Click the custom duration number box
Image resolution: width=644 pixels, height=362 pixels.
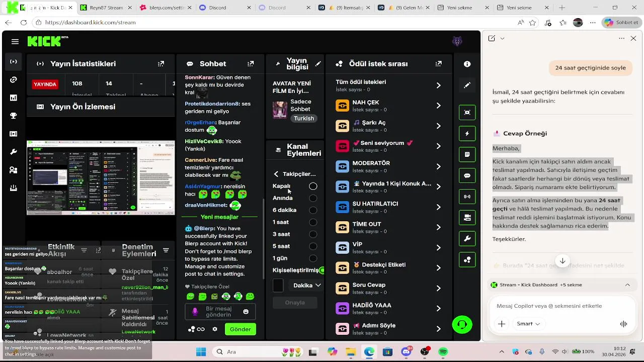pyautogui.click(x=278, y=285)
